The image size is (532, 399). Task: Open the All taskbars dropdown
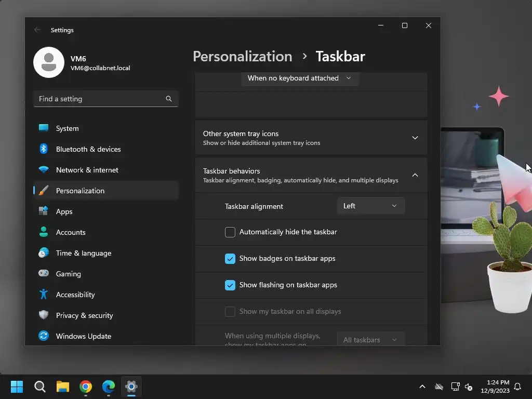370,339
